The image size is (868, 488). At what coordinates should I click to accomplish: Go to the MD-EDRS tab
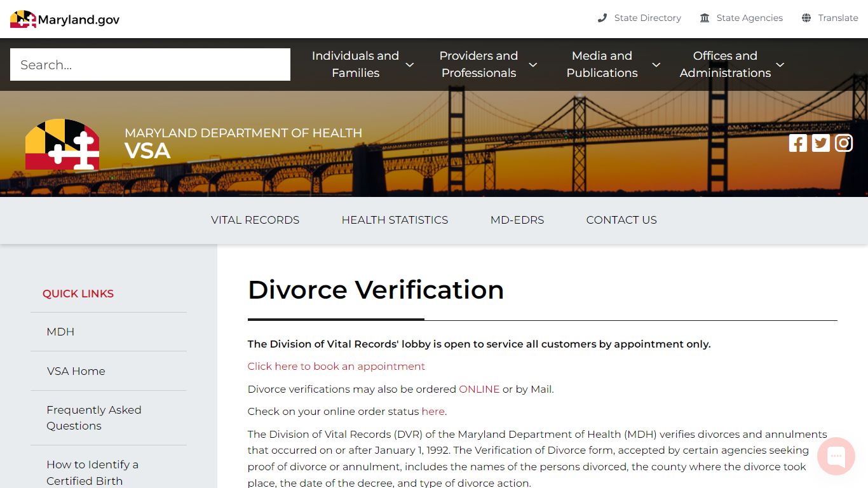click(517, 220)
